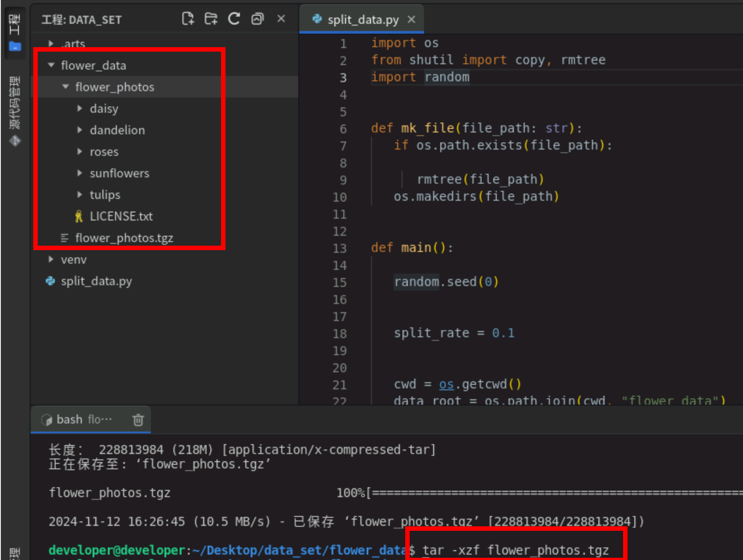Click the word 'random' on line 3
Viewport: 743px width, 560px height.
[447, 77]
